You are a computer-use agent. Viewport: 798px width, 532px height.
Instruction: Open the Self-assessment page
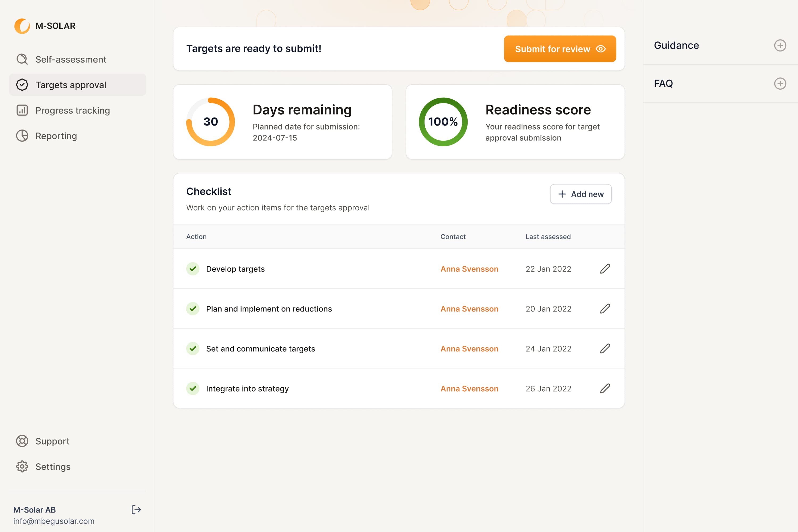(x=70, y=59)
